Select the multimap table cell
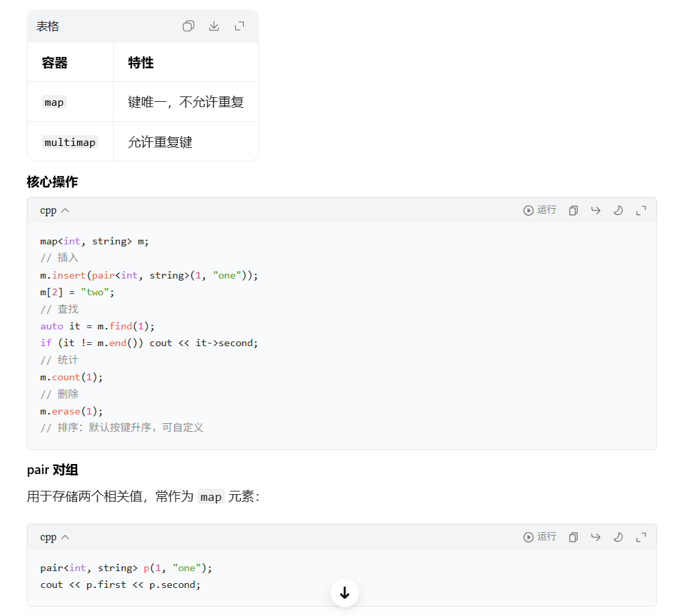 coord(70,142)
